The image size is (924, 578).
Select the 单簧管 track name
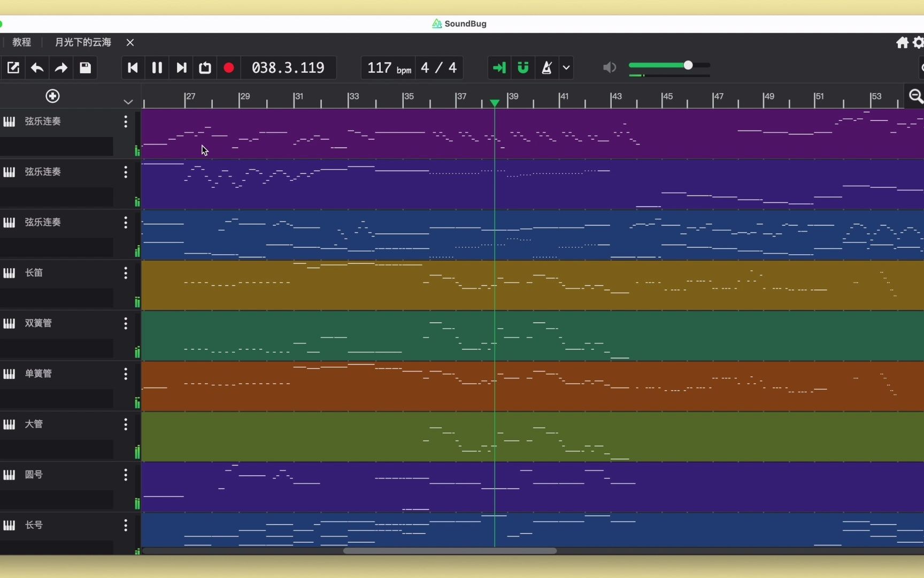point(38,374)
